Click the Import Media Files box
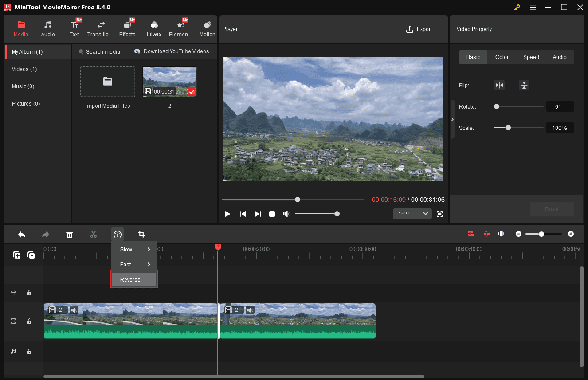This screenshot has width=588, height=380. click(107, 82)
